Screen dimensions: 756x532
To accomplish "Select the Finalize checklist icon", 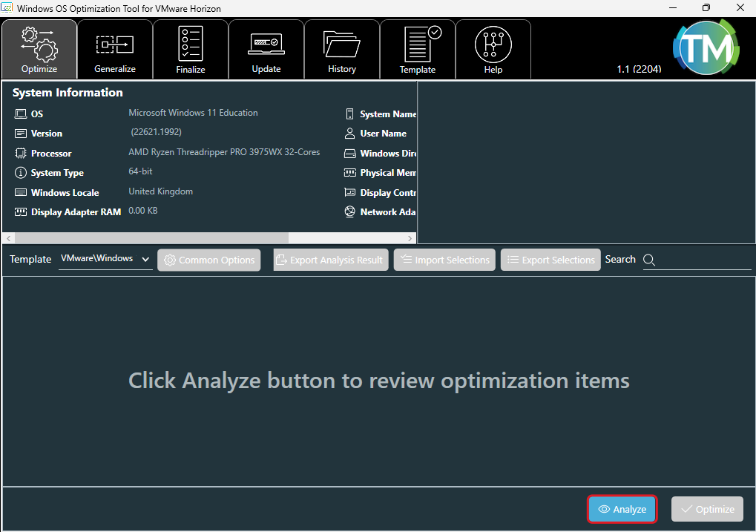I will (191, 43).
